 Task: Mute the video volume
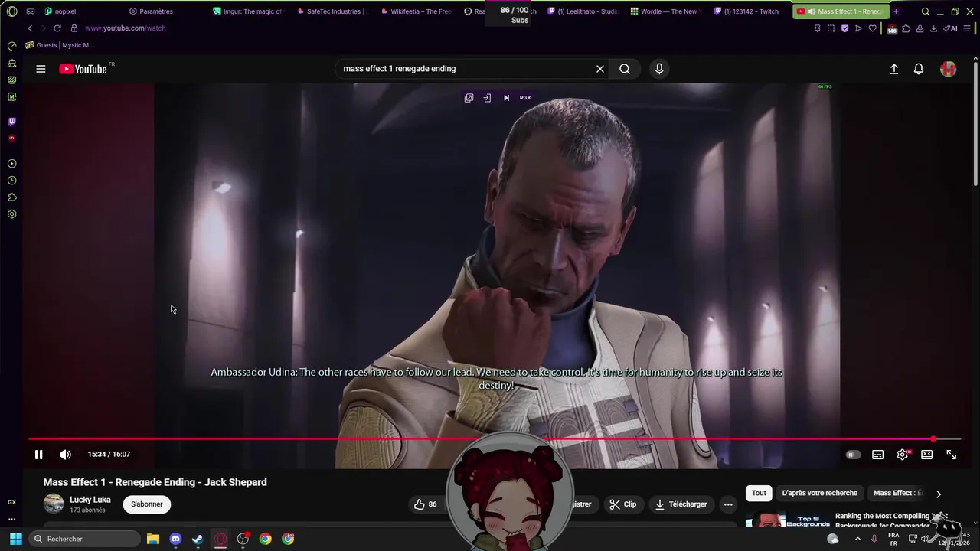click(x=65, y=455)
